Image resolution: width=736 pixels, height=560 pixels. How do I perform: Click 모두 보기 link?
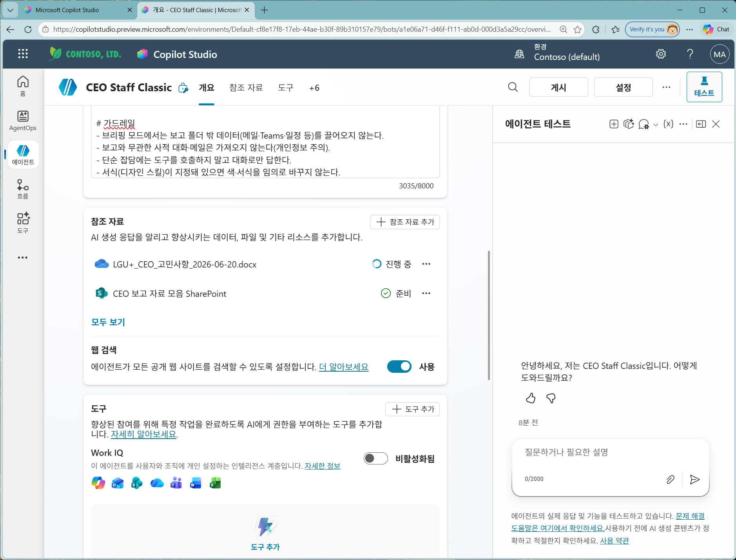pyautogui.click(x=108, y=322)
